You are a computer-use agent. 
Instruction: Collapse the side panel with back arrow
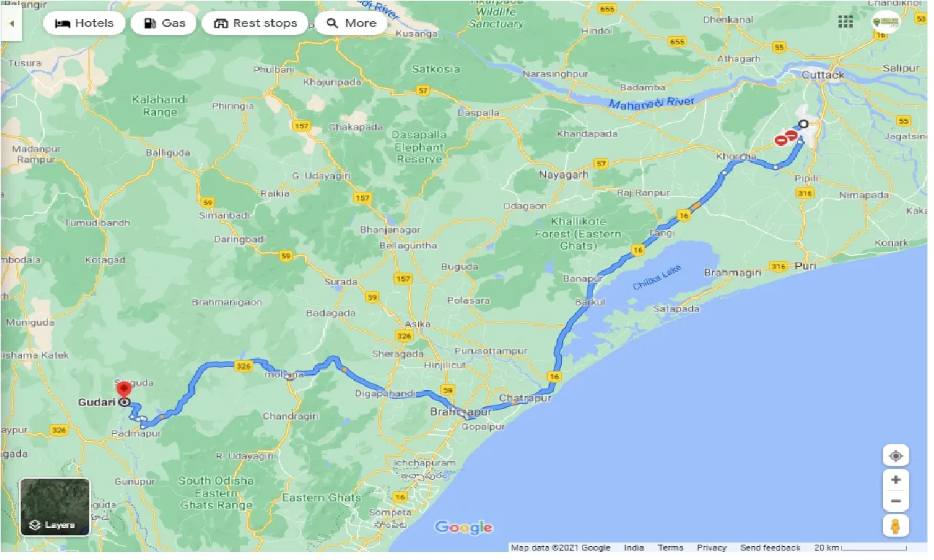pos(12,23)
